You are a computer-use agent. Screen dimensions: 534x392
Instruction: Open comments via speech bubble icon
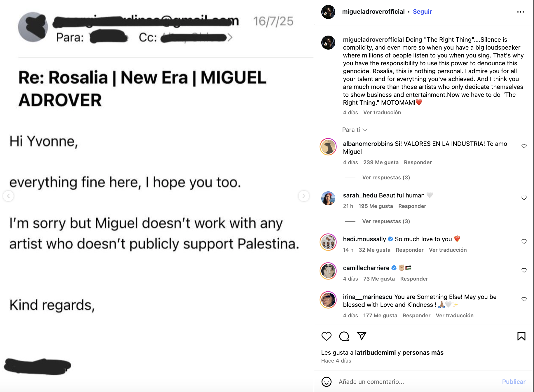coord(344,337)
